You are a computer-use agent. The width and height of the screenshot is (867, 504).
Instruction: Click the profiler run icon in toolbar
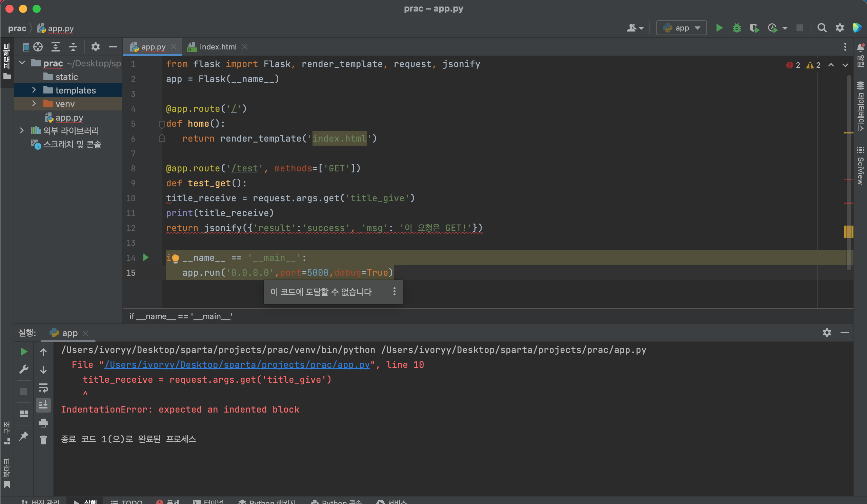[x=773, y=28]
